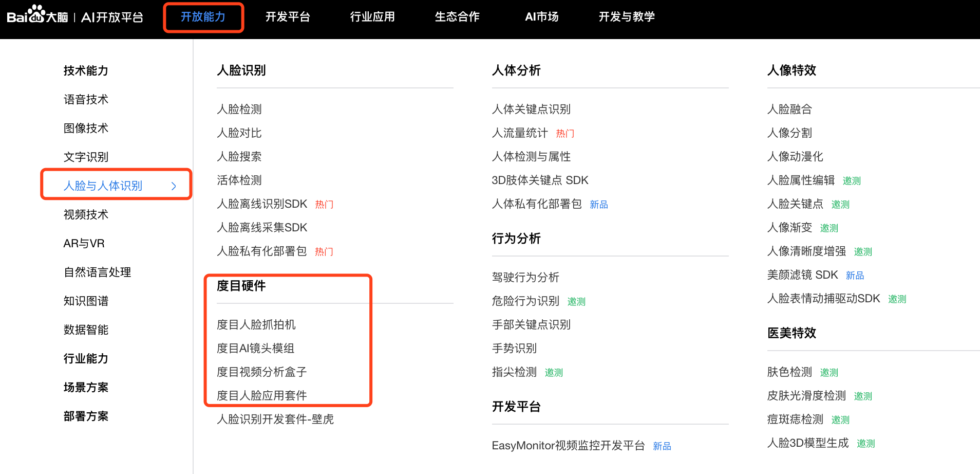Open the 行业应用 top menu
This screenshot has height=474, width=980.
tap(372, 17)
